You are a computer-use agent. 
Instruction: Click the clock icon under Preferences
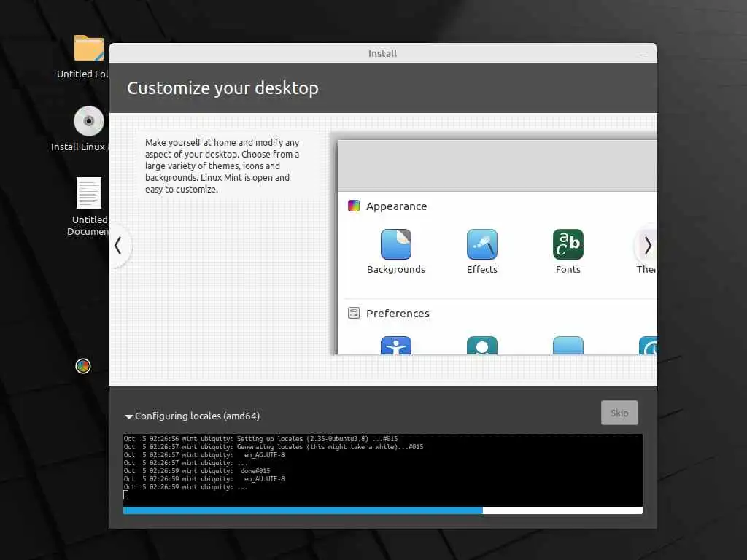pos(648,345)
